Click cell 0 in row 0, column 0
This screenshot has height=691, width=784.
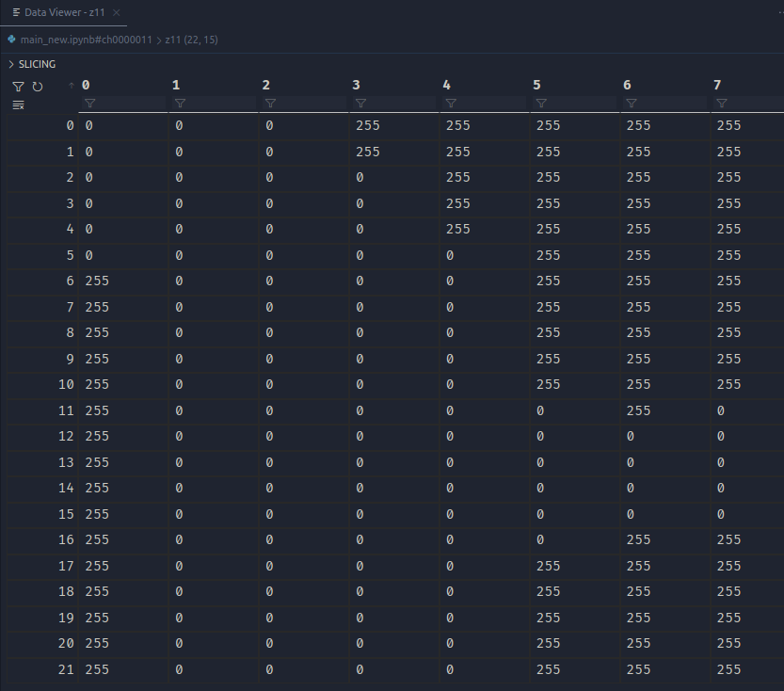point(89,125)
